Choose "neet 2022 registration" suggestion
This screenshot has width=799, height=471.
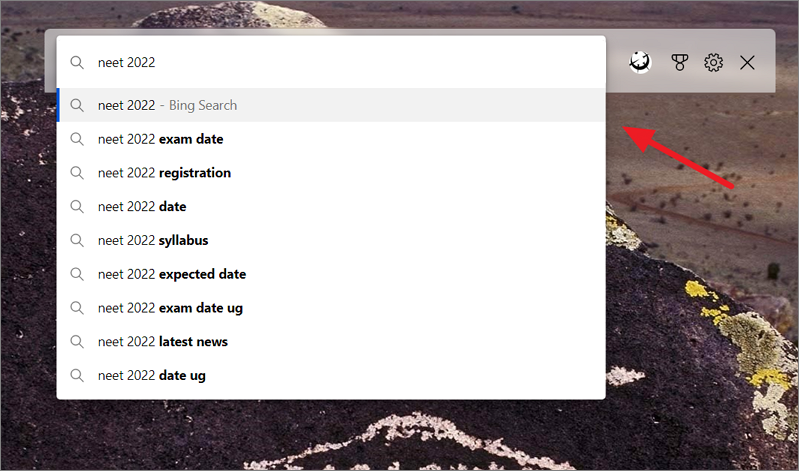331,173
